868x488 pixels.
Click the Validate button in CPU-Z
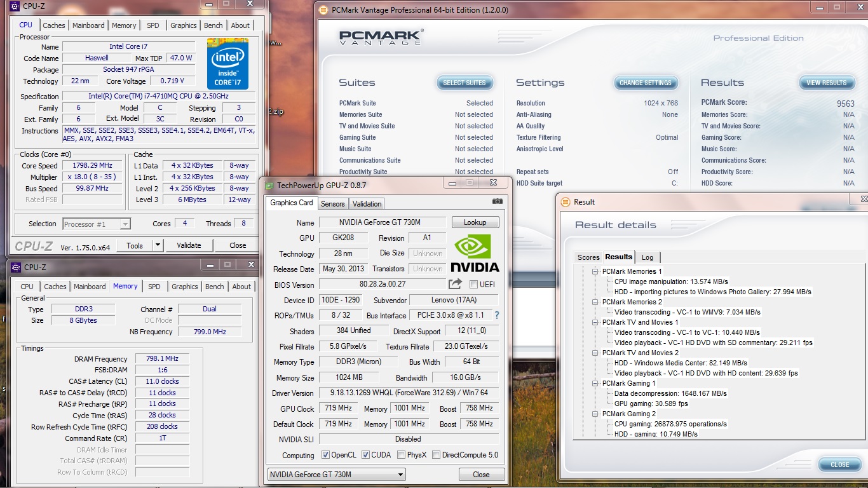(189, 245)
